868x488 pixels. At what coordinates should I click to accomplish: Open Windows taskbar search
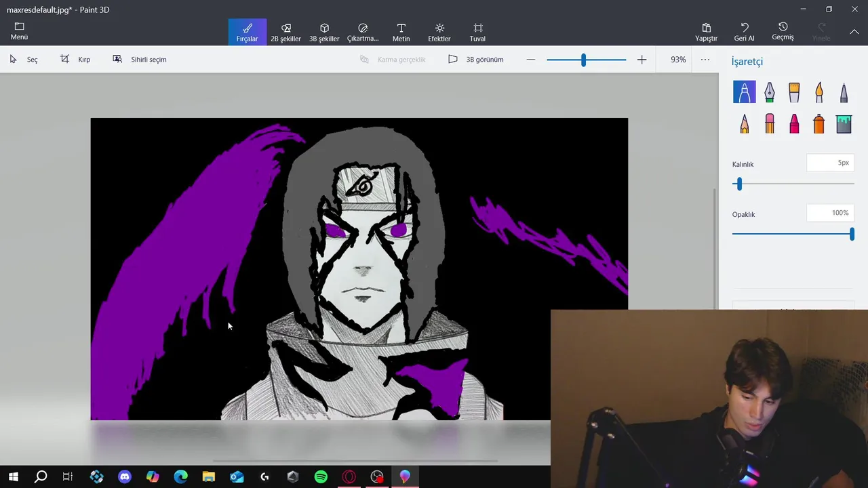(41, 477)
